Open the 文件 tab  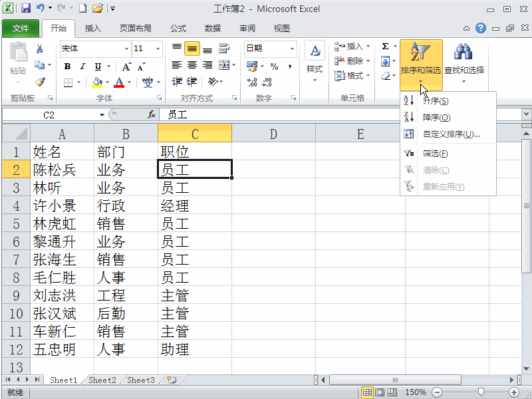pyautogui.click(x=21, y=29)
